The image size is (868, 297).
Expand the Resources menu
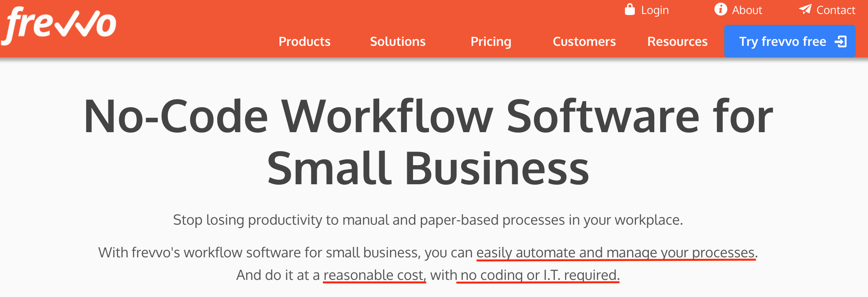(x=678, y=42)
